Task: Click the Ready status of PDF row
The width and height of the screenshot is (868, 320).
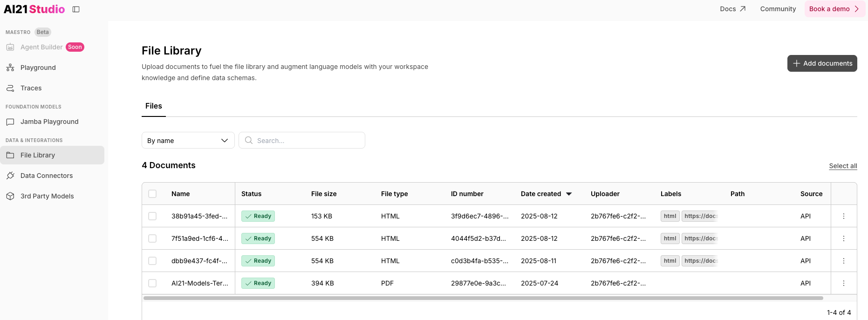Action: (258, 283)
